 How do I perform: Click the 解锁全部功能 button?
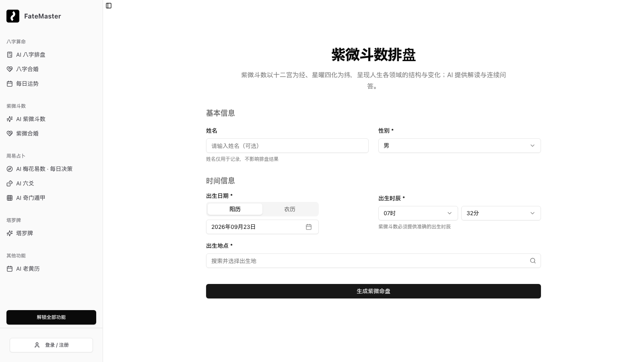click(51, 317)
